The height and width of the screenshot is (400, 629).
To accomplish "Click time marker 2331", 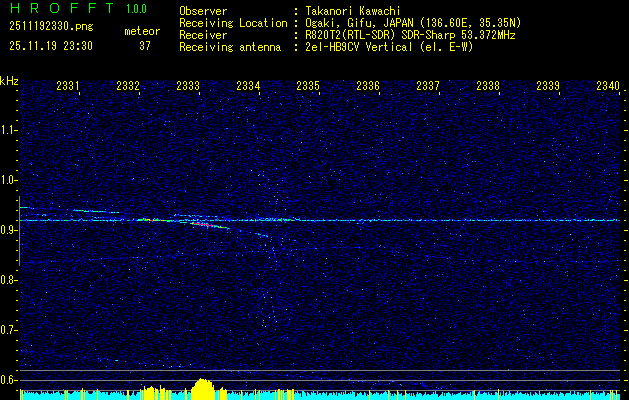I will pos(68,85).
